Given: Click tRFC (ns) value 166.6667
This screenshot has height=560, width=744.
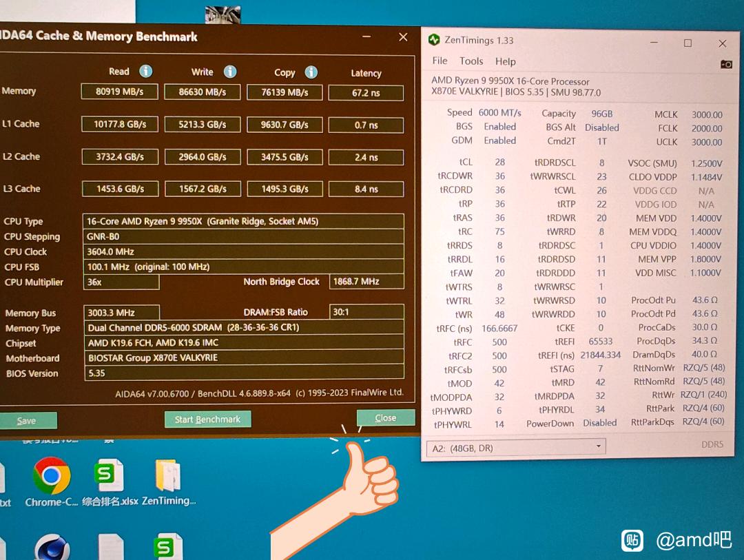Looking at the screenshot, I should point(499,329).
